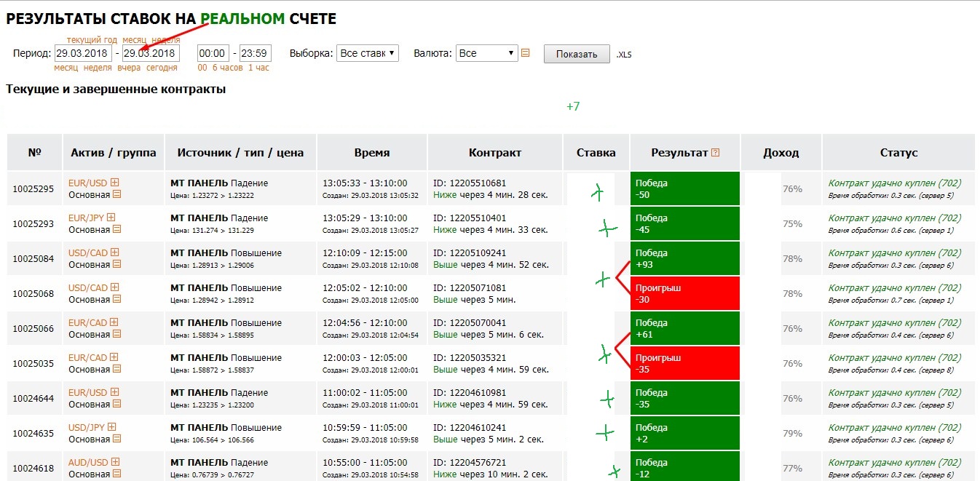This screenshot has height=481, width=980.
Task: Expand the USD/JPY plus icon in row 10024635
Action: click(x=113, y=428)
